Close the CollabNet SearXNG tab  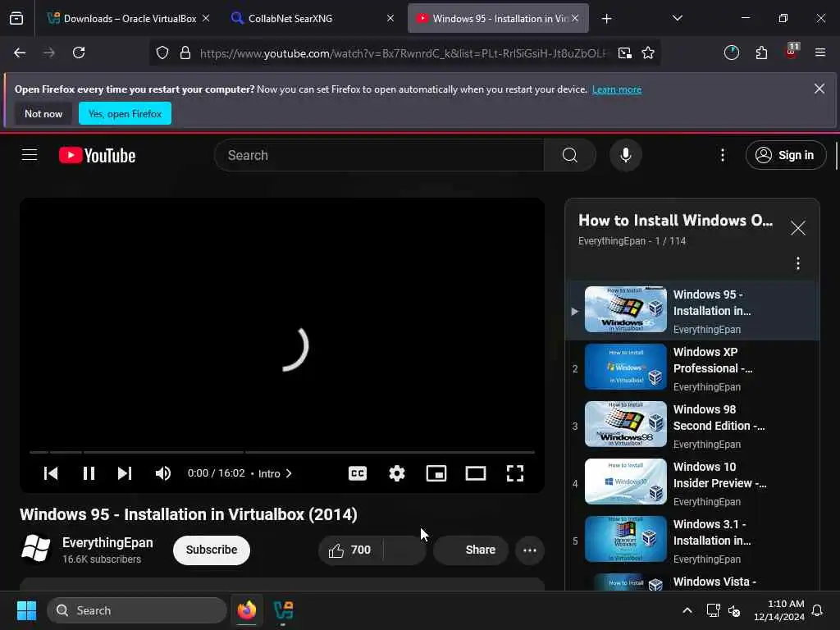[x=390, y=18]
